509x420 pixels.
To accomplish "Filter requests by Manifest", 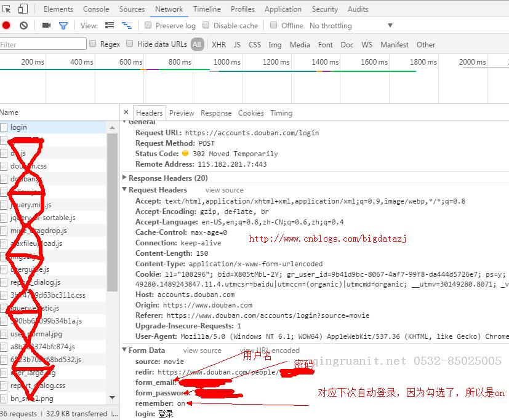I will [395, 44].
